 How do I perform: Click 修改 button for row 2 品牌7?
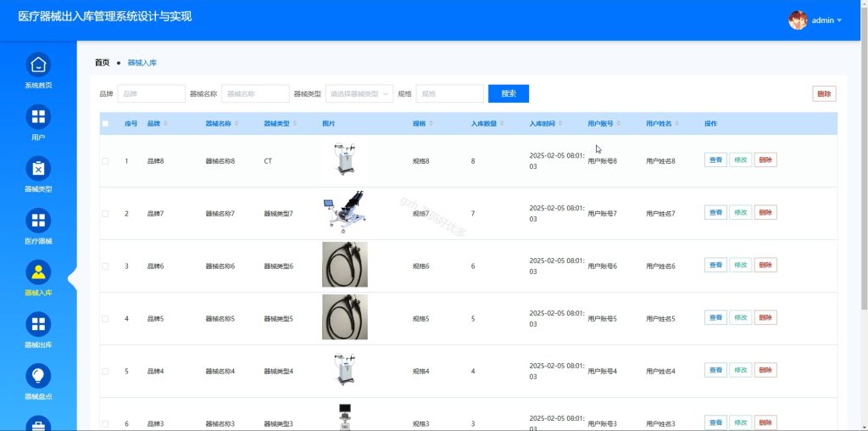pyautogui.click(x=741, y=212)
